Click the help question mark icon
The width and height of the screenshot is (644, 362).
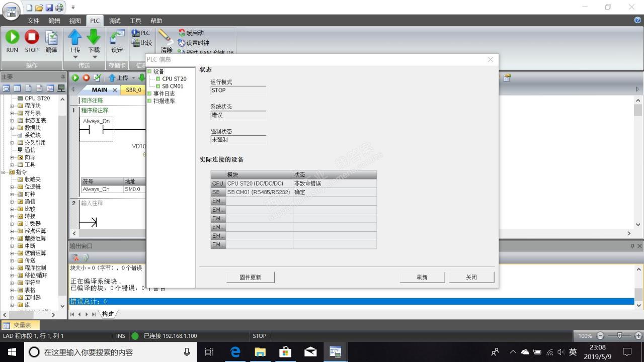638,20
